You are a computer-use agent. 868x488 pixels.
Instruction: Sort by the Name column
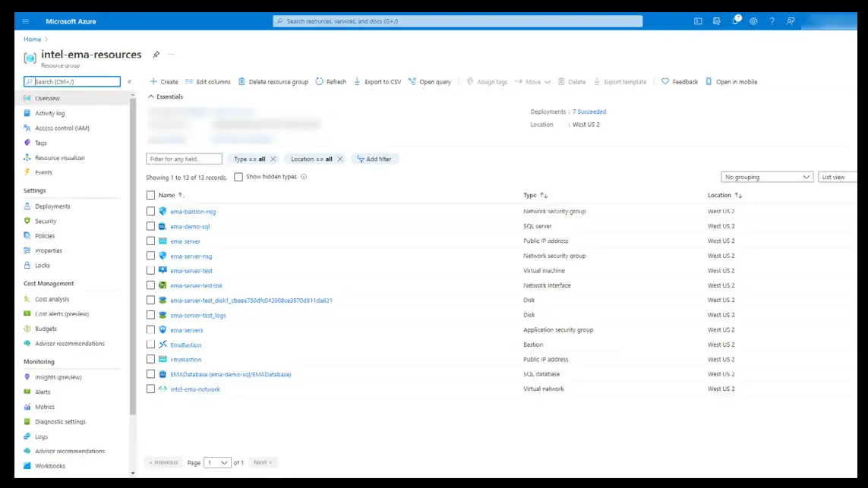coord(171,195)
